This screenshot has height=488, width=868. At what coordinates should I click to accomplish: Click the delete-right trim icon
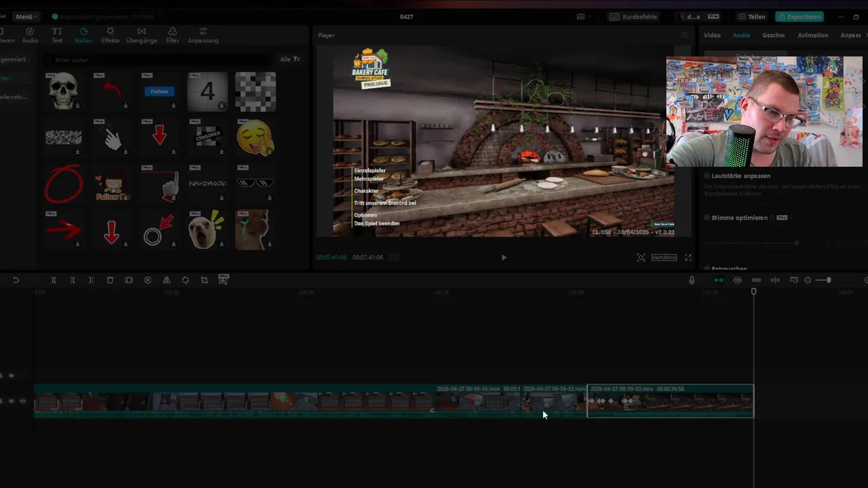tap(91, 280)
